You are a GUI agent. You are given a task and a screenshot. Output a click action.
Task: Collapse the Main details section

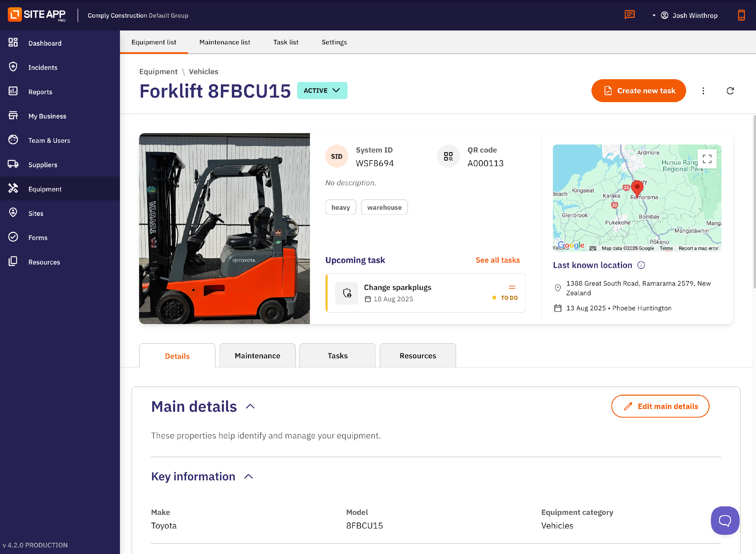coord(250,406)
